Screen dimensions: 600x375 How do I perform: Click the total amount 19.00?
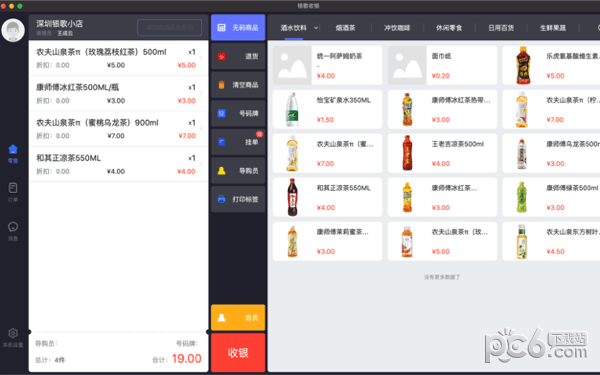tap(186, 359)
